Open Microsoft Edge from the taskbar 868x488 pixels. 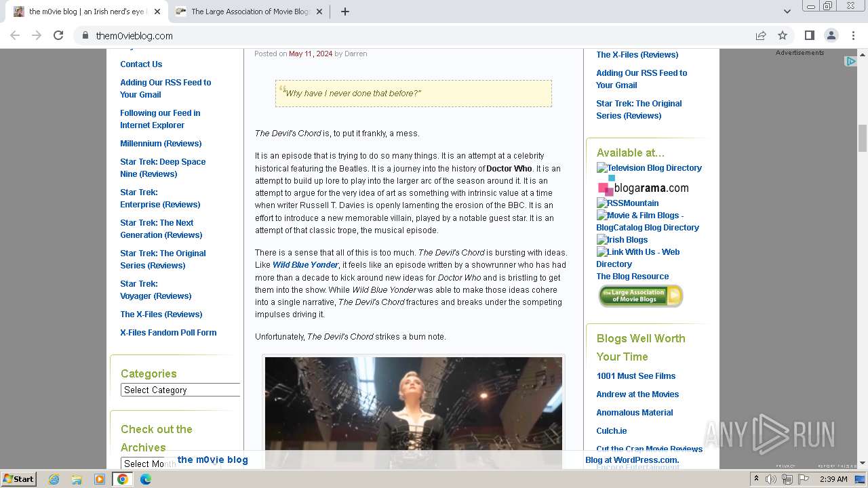coord(146,479)
